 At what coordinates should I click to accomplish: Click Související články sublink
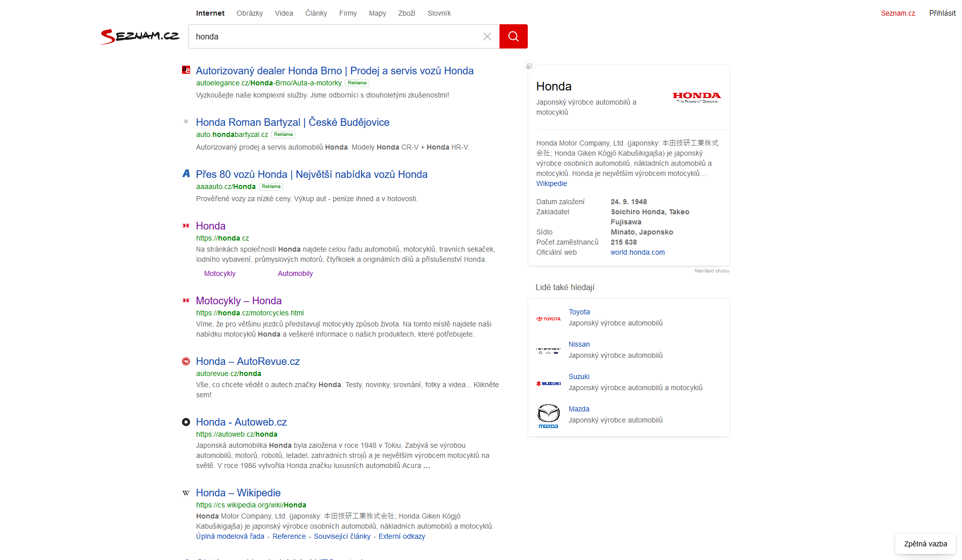pos(342,536)
